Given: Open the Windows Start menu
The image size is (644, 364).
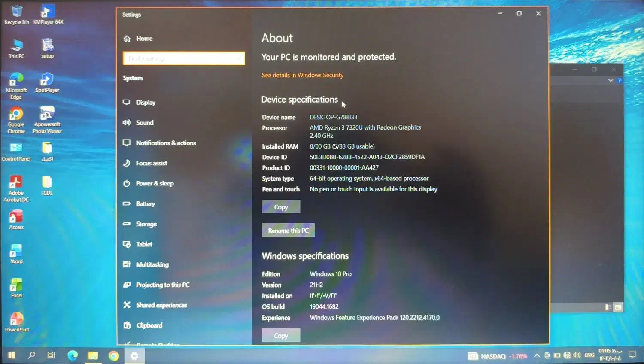Looking at the screenshot, I should pyautogui.click(x=12, y=355).
